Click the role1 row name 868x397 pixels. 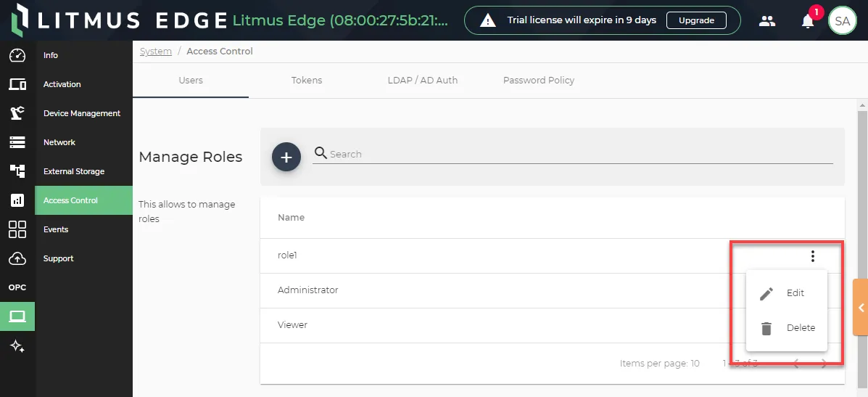pyautogui.click(x=287, y=255)
